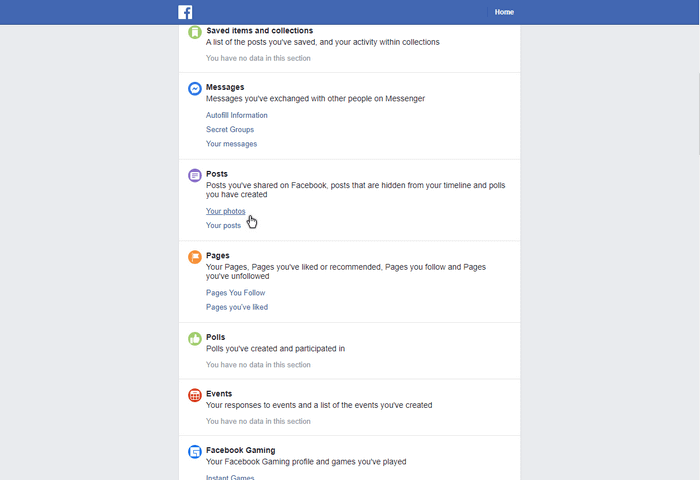700x480 pixels.
Task: Click the red Events calendar icon
Action: pos(195,395)
